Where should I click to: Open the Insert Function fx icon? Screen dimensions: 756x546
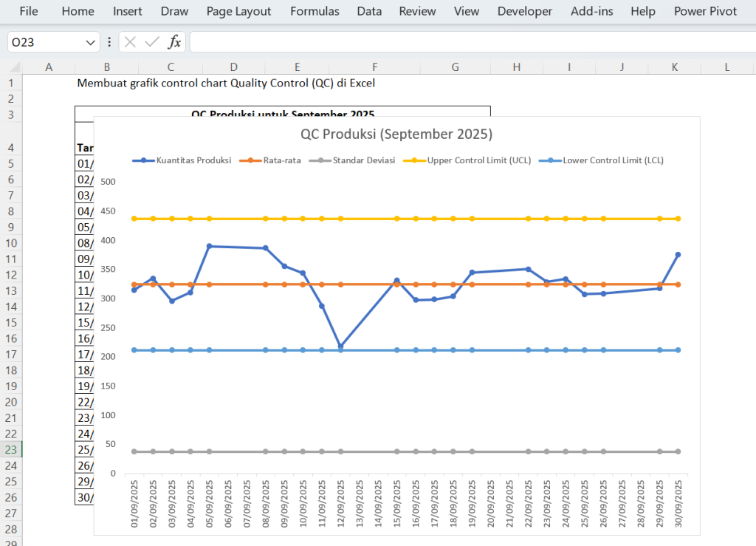pyautogui.click(x=174, y=42)
